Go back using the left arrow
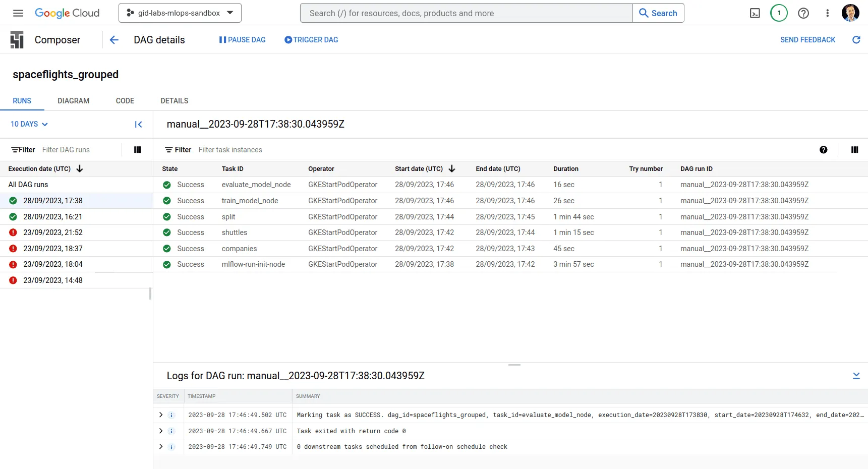Screen dimensions: 868x469 coord(114,40)
